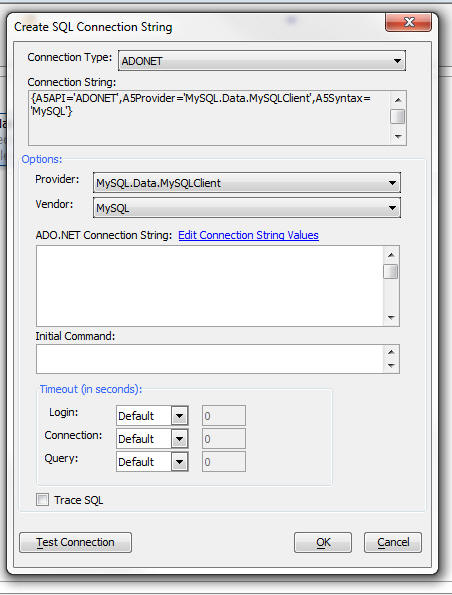Click the Connection String scrollbar thumb
Image resolution: width=452 pixels, height=595 pixels.
coord(398,116)
